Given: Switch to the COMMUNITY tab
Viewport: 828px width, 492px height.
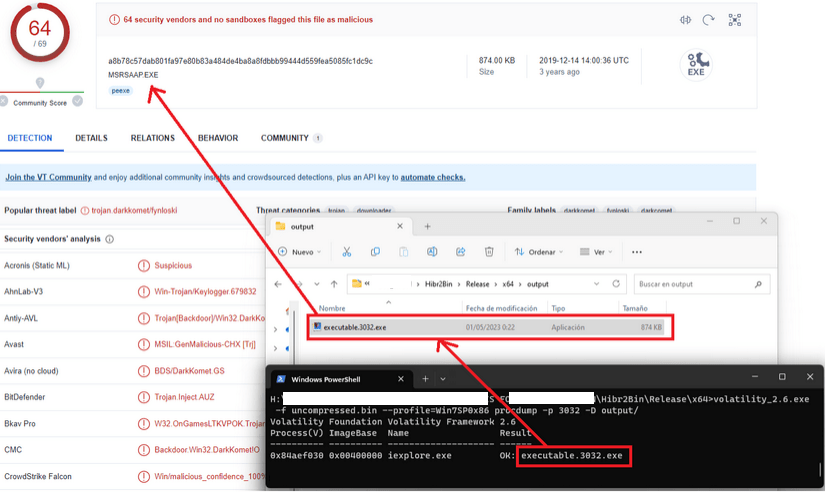Looking at the screenshot, I should pyautogui.click(x=290, y=138).
